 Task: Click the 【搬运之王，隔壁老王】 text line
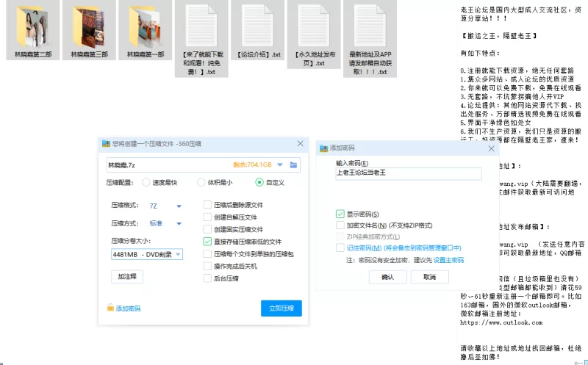click(498, 36)
